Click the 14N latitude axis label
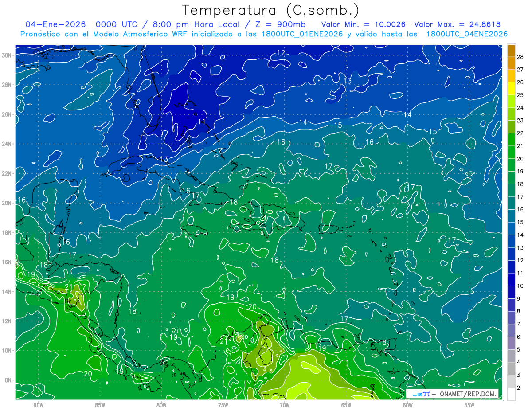 coord(7,292)
